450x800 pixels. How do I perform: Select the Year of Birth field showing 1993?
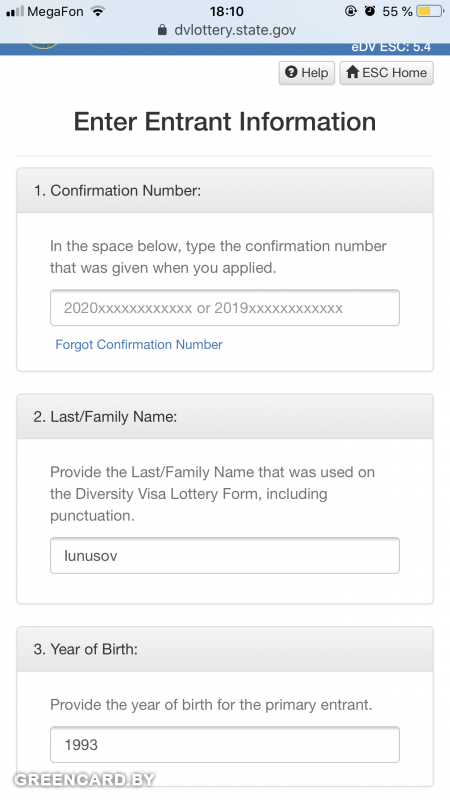coord(225,744)
